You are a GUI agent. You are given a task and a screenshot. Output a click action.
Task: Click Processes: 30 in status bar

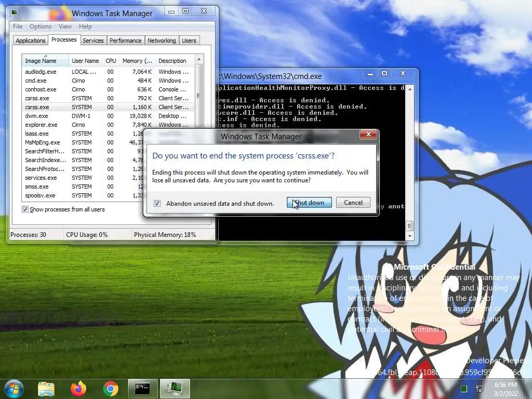(28, 234)
